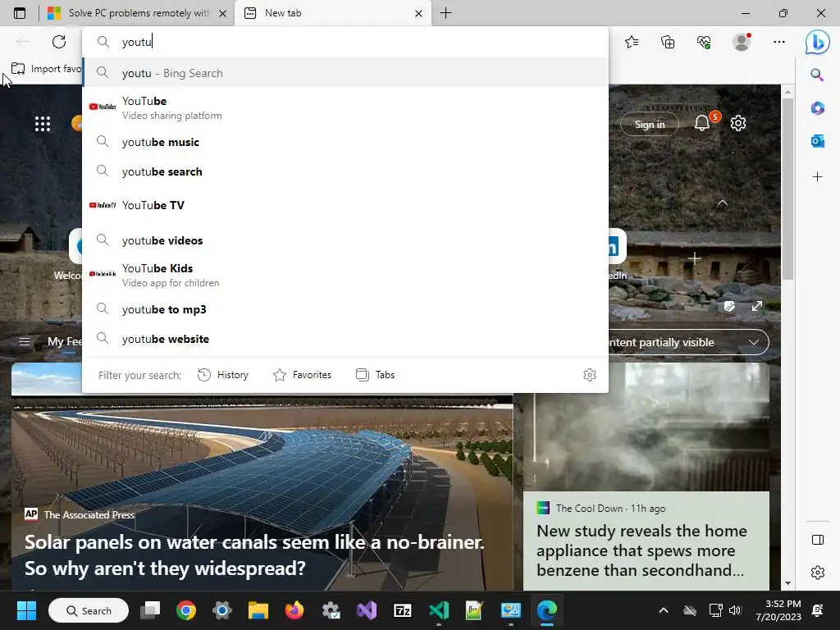
Task: Select the youtube videos suggestion
Action: [x=345, y=240]
